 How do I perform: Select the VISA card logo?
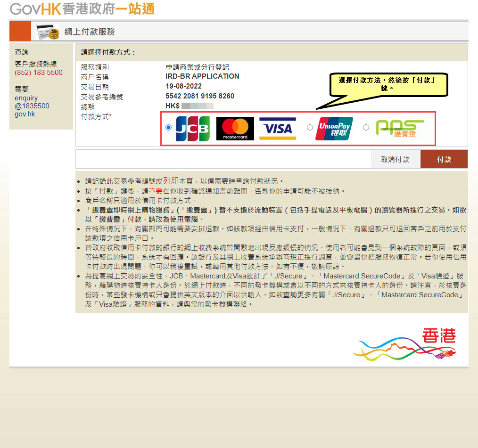[x=278, y=129]
